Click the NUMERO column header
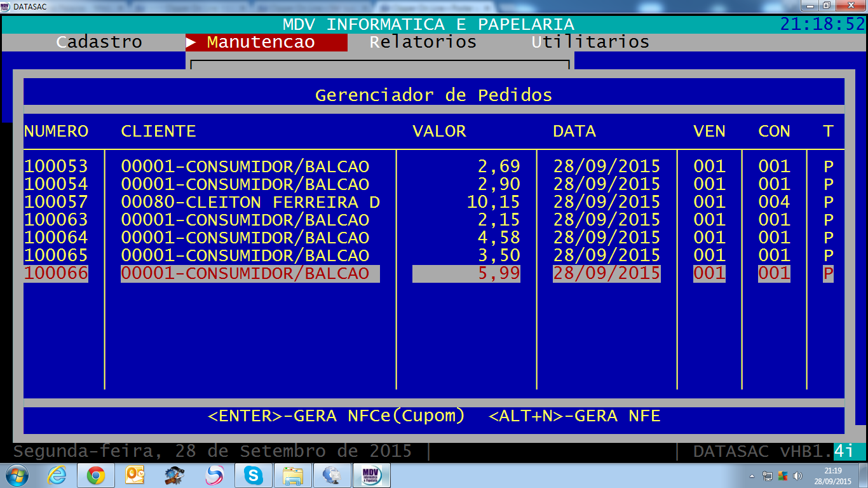Screen dimensions: 868x488 pyautogui.click(x=56, y=132)
